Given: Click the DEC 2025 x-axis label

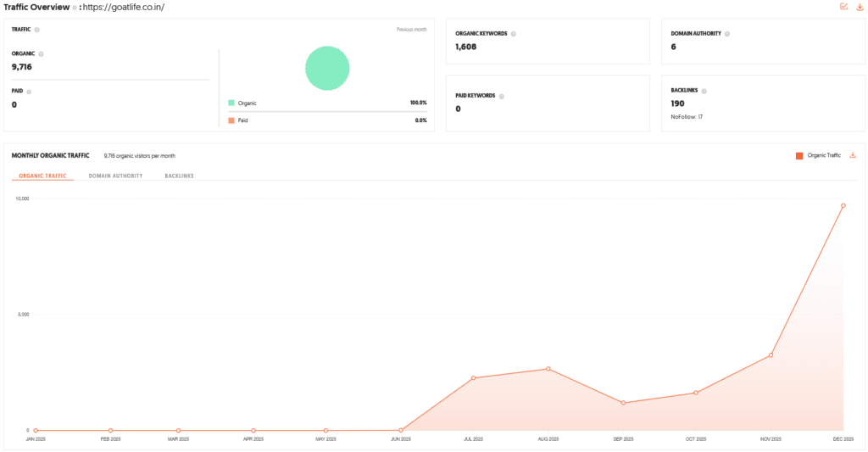Looking at the screenshot, I should click(x=843, y=438).
